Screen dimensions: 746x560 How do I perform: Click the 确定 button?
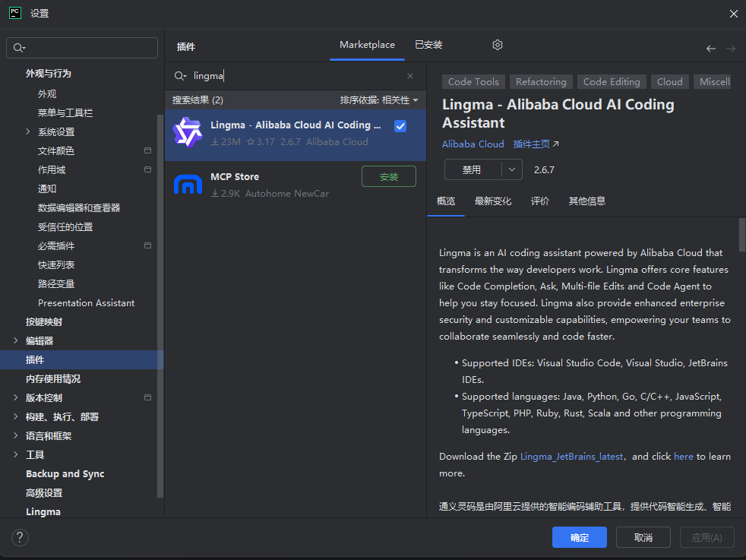(x=579, y=537)
